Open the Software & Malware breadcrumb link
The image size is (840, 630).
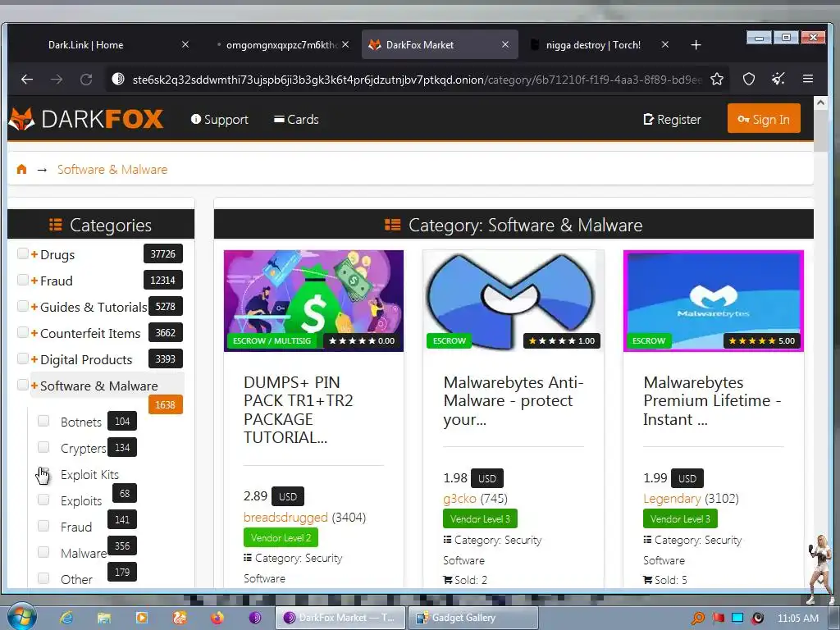(112, 169)
